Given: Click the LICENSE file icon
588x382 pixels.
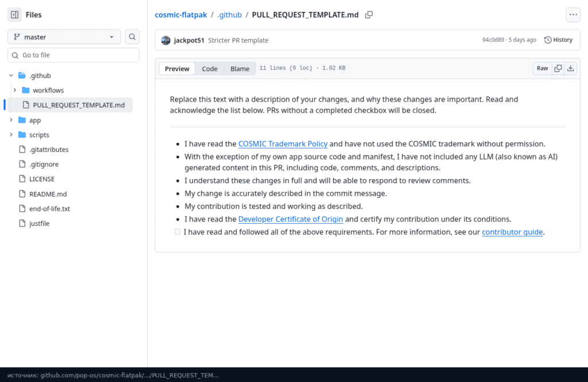Looking at the screenshot, I should pyautogui.click(x=22, y=179).
